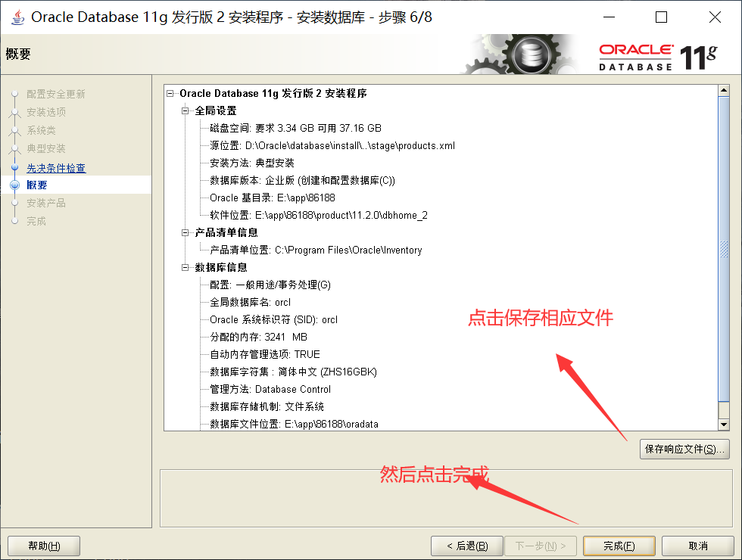This screenshot has width=742, height=560.
Task: Click the 概要 step indicator dot
Action: click(x=15, y=185)
